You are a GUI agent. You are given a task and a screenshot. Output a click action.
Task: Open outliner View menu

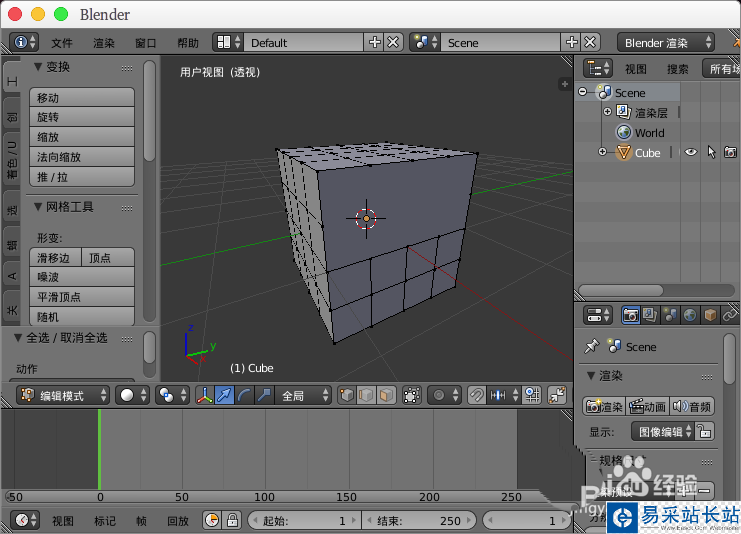(x=636, y=69)
